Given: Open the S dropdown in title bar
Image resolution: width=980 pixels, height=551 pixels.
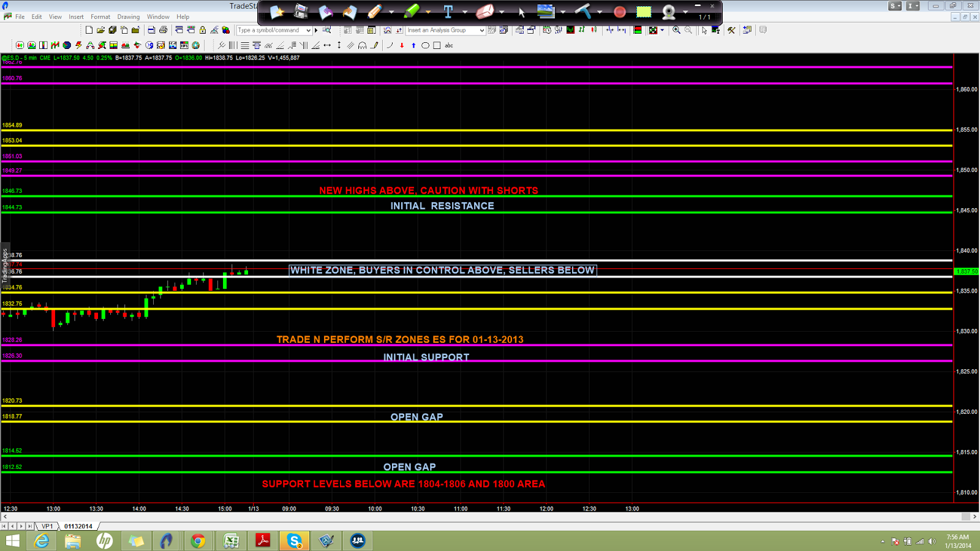Looking at the screenshot, I should pos(895,6).
